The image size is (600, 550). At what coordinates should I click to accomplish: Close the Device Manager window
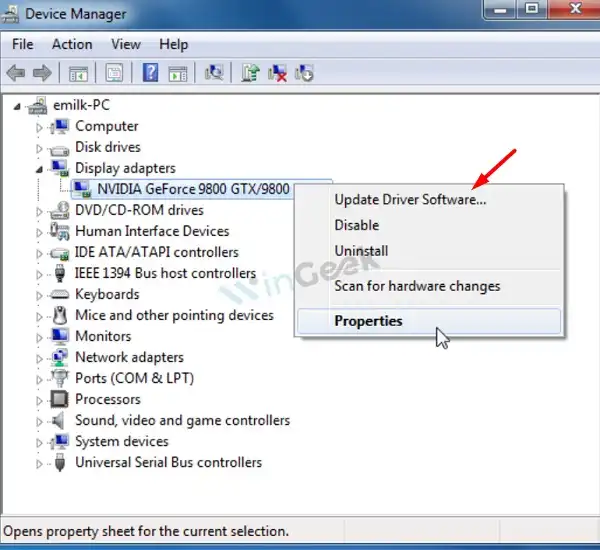click(574, 9)
